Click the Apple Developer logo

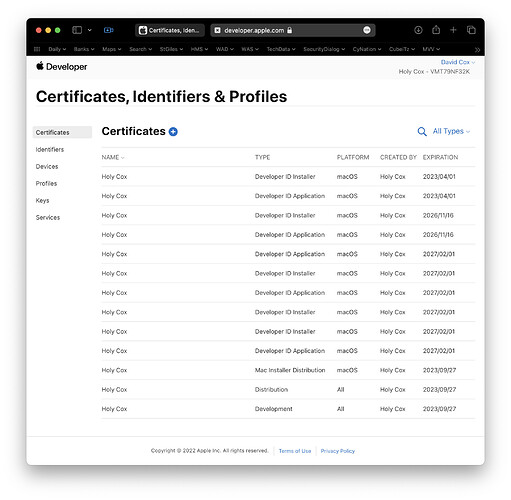point(61,67)
